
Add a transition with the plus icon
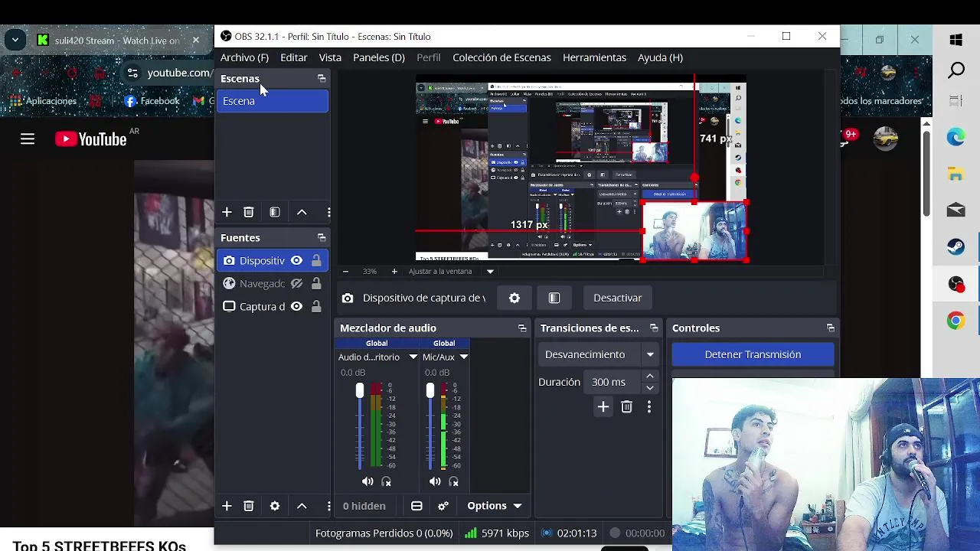pyautogui.click(x=603, y=407)
